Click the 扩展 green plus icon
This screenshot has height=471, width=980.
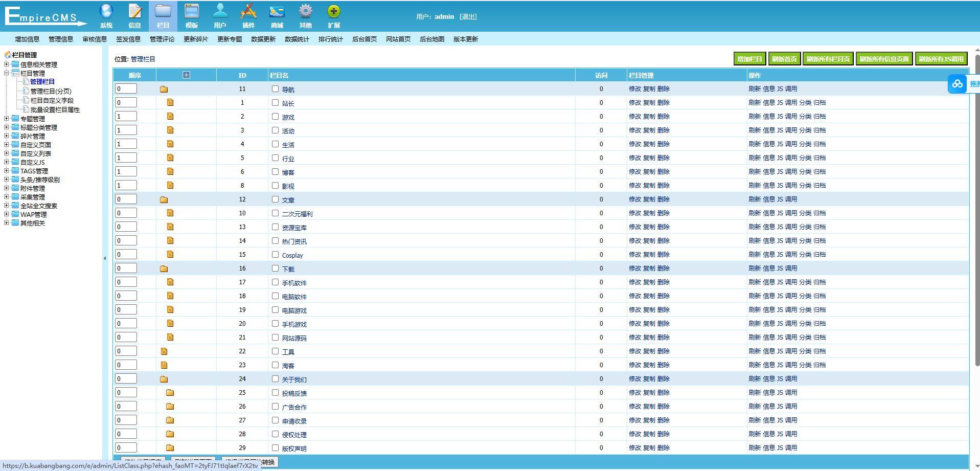point(333,12)
